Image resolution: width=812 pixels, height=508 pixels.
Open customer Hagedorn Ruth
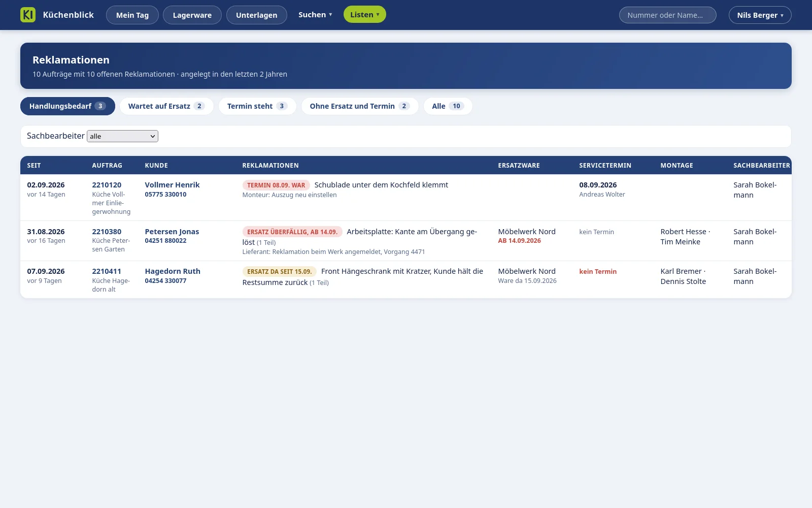click(x=173, y=271)
